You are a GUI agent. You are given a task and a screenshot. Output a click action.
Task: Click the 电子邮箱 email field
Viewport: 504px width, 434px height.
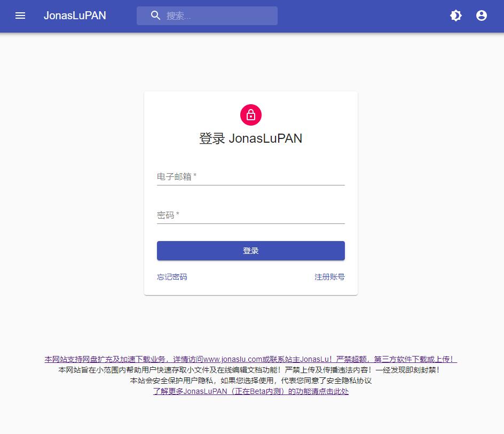(251, 177)
